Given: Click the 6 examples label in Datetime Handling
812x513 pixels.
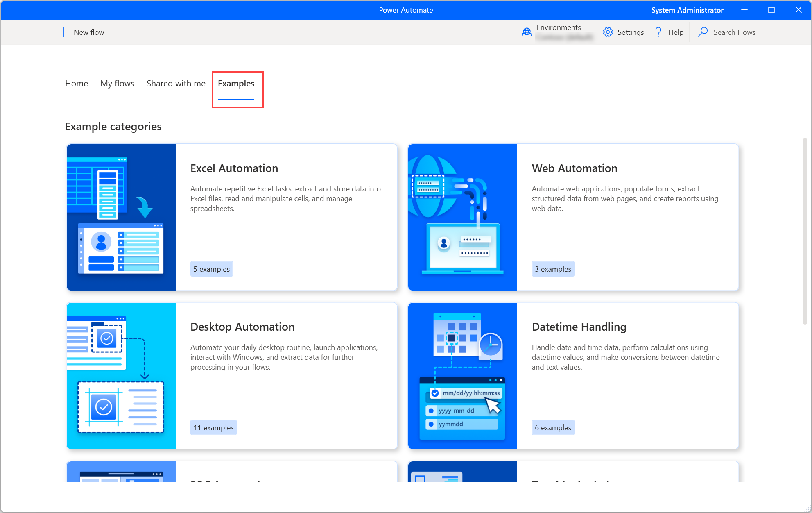Looking at the screenshot, I should pos(552,427).
